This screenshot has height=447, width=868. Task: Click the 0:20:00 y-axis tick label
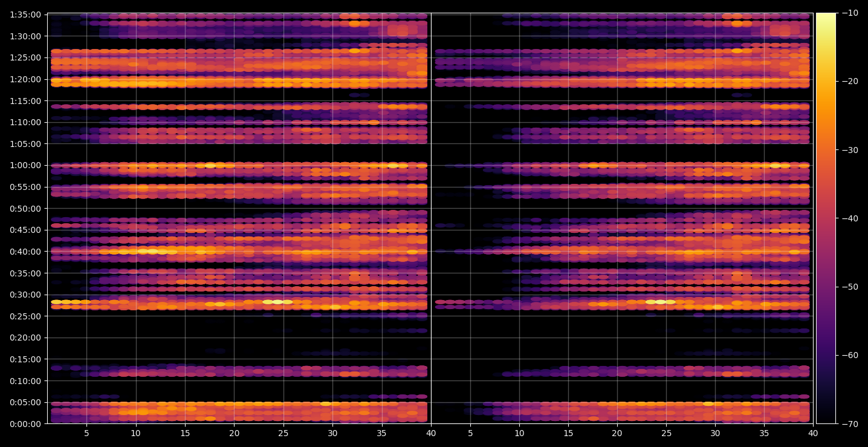pos(25,338)
